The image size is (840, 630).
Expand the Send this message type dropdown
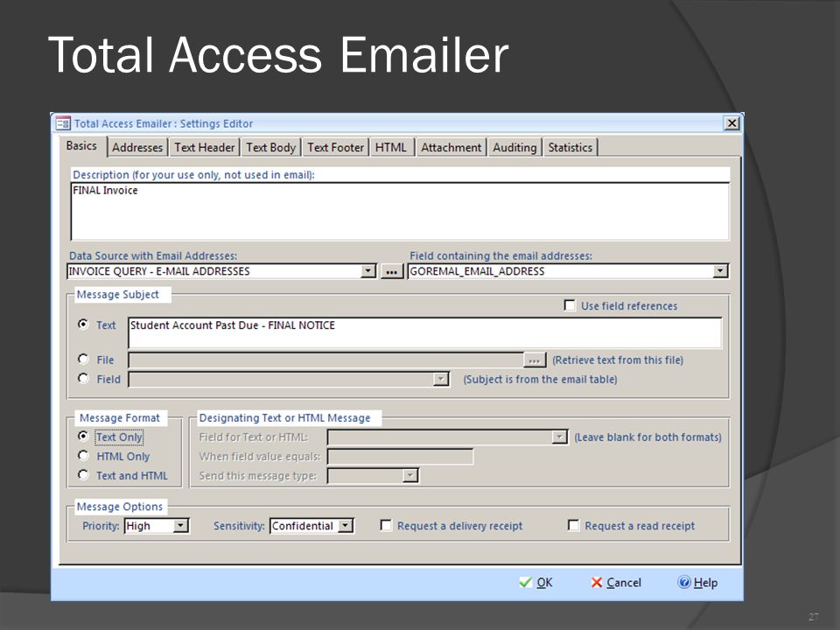click(x=410, y=475)
